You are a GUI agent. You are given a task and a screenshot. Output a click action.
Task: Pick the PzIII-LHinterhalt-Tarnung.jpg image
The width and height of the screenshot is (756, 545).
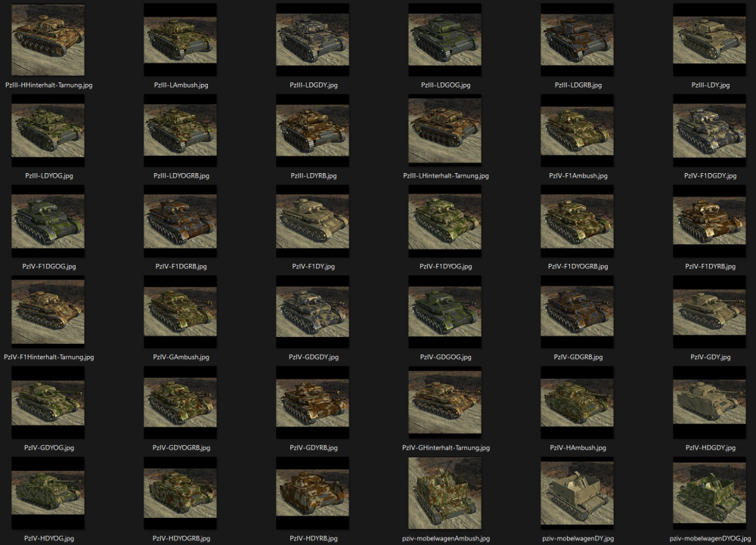click(x=445, y=131)
